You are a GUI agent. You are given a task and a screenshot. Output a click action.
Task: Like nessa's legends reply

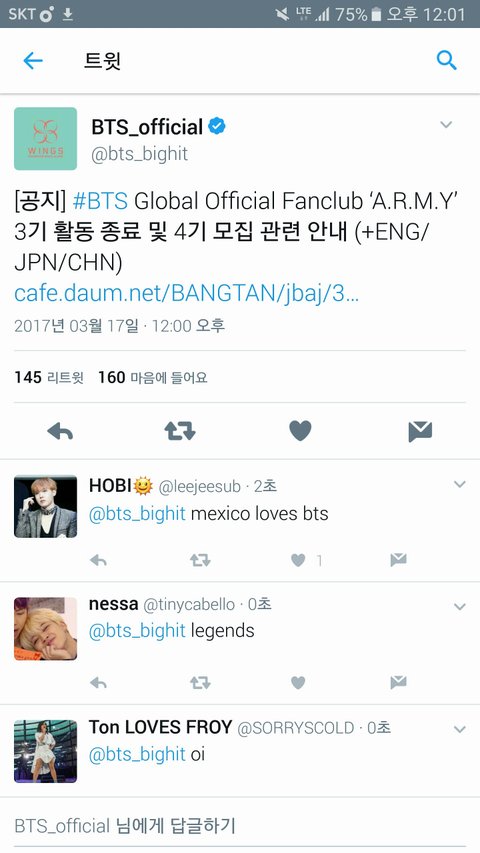pos(298,682)
